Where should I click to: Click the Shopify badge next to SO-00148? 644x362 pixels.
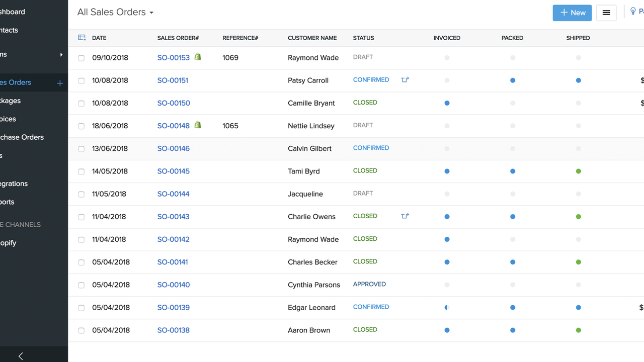pos(197,125)
